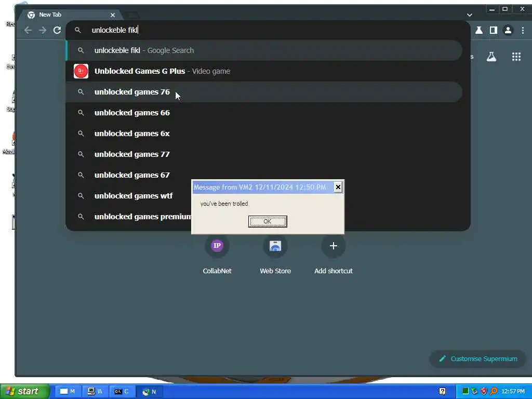Open a new tab with plus button

click(x=132, y=15)
